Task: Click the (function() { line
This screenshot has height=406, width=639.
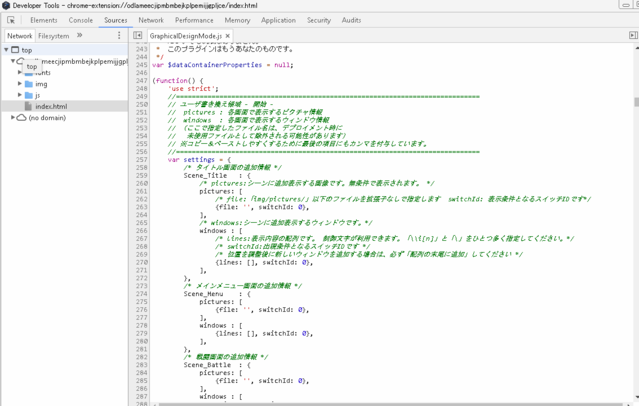Action: coord(178,81)
